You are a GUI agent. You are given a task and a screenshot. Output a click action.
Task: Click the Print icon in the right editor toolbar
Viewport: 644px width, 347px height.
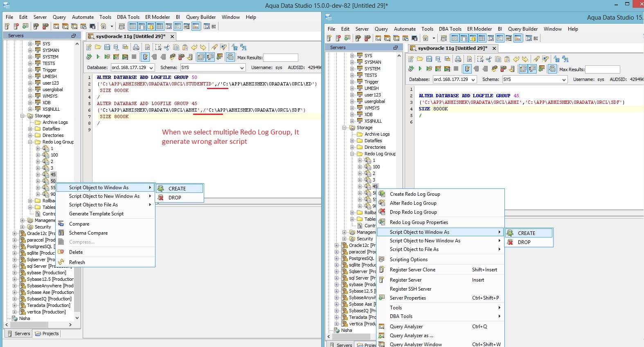pyautogui.click(x=458, y=59)
